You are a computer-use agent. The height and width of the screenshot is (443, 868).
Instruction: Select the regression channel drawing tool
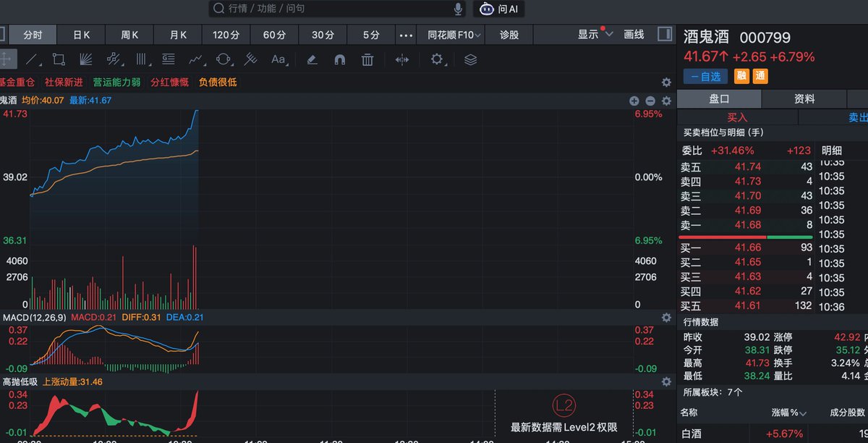pyautogui.click(x=114, y=59)
